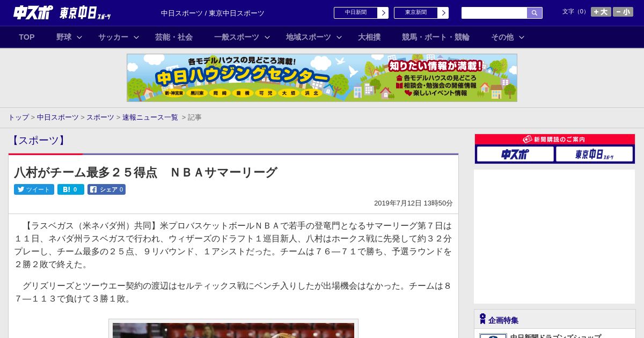This screenshot has width=644, height=338.
Task: Click the 東京中日スポーツ logo
Action: click(85, 13)
